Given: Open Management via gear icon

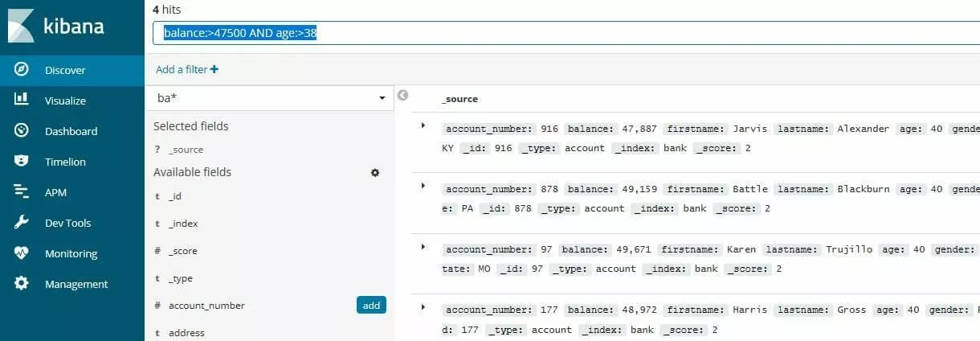Looking at the screenshot, I should pos(22,283).
